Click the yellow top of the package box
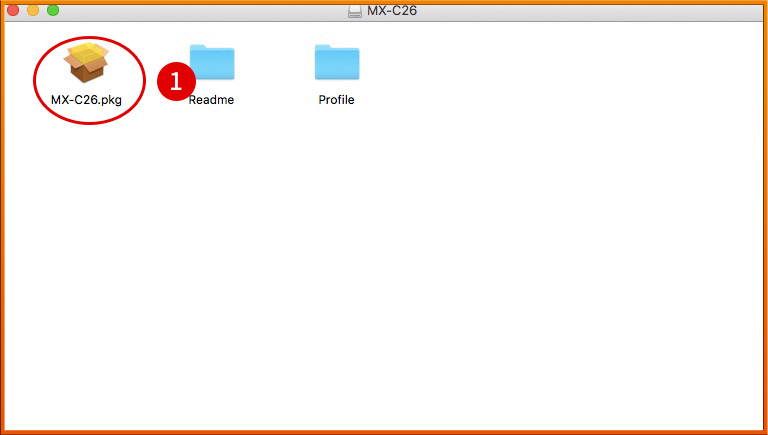Image resolution: width=768 pixels, height=435 pixels. (86, 51)
